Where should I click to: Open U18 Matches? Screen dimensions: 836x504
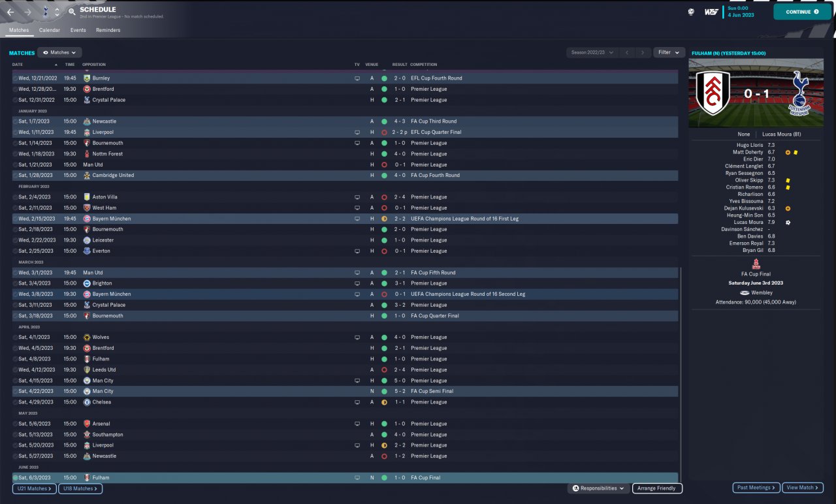click(x=80, y=488)
